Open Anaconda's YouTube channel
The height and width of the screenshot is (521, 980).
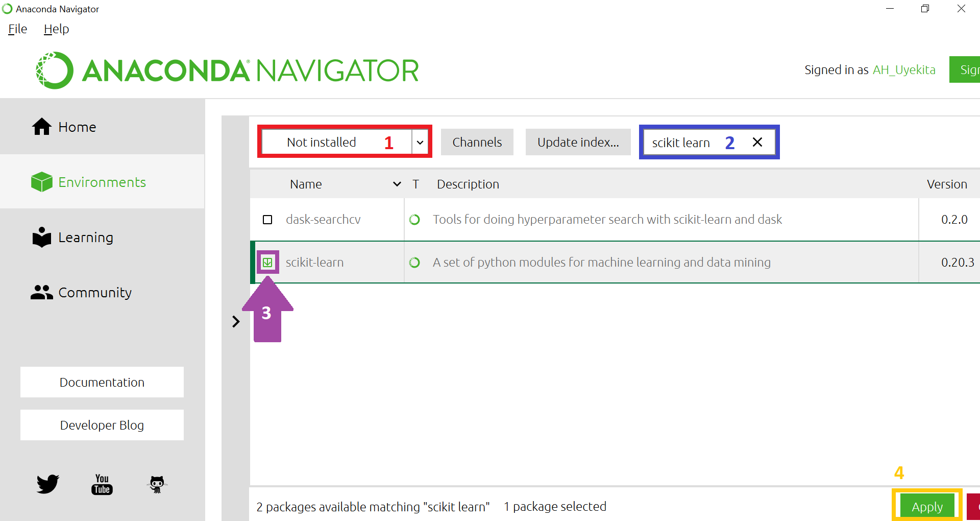coord(102,484)
